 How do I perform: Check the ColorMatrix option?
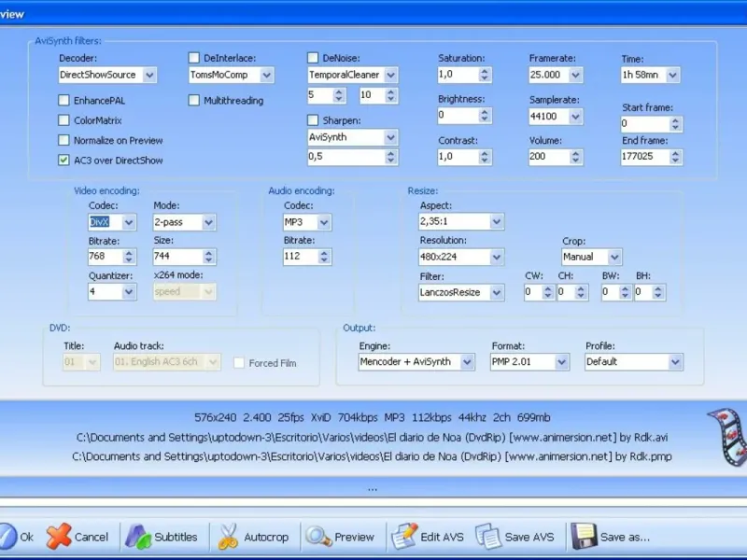coord(63,120)
